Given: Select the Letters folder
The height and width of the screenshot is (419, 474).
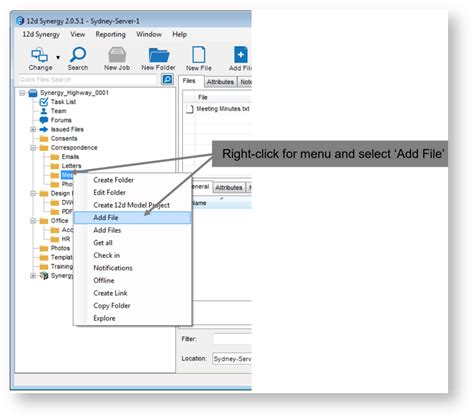Looking at the screenshot, I should [x=71, y=166].
